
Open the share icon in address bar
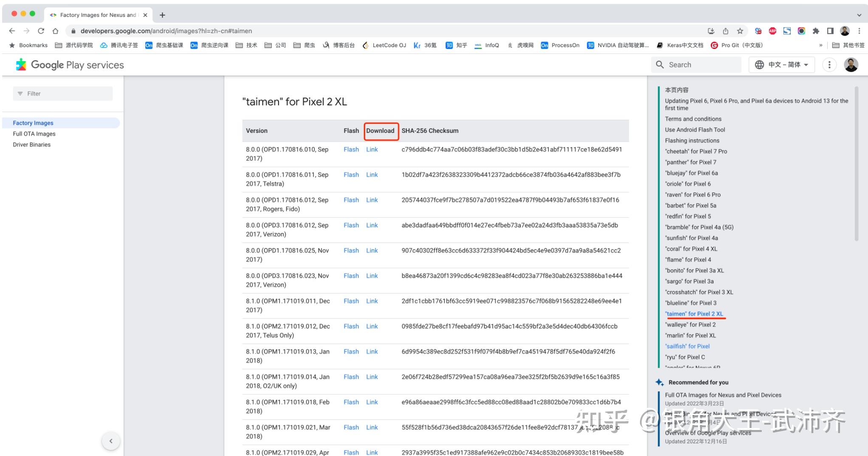(726, 31)
